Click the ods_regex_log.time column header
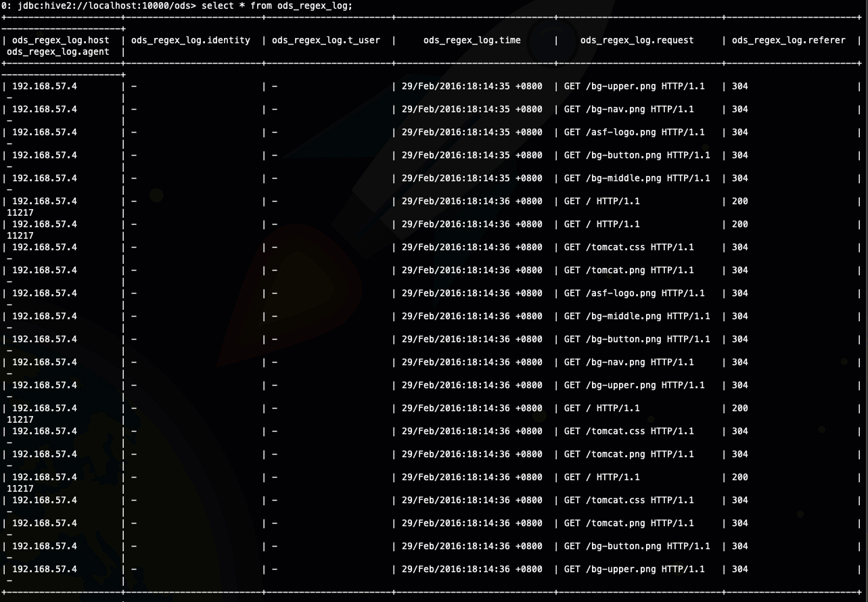The width and height of the screenshot is (868, 602). 472,41
